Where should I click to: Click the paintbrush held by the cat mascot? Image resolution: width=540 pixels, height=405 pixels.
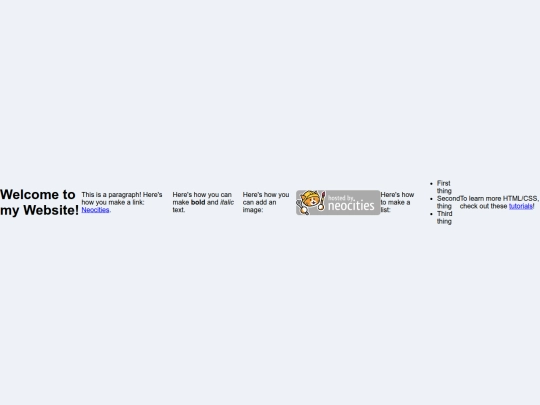tap(322, 201)
